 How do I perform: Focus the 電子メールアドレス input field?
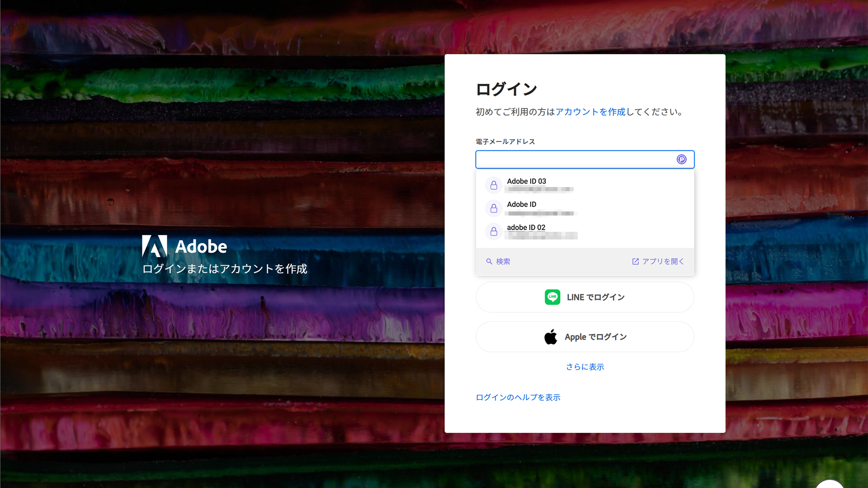585,160
